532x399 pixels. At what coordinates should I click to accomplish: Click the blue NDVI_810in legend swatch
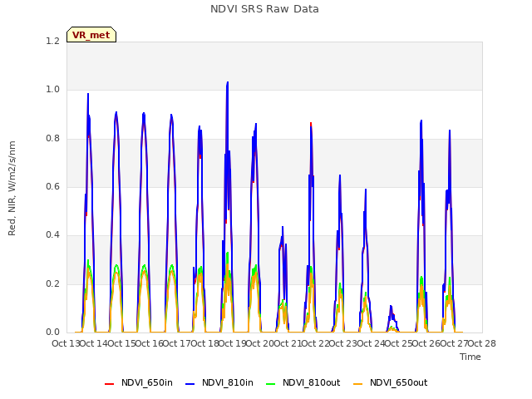[190, 384]
